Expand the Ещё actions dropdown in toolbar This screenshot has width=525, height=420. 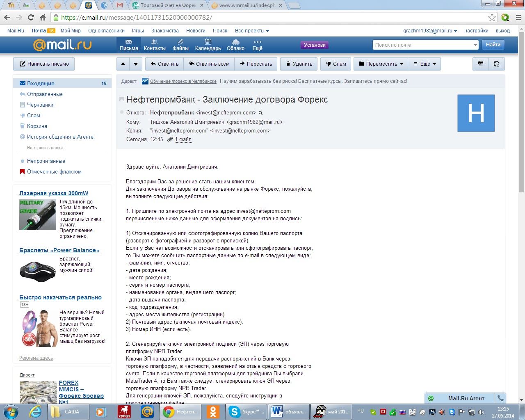pos(425,64)
